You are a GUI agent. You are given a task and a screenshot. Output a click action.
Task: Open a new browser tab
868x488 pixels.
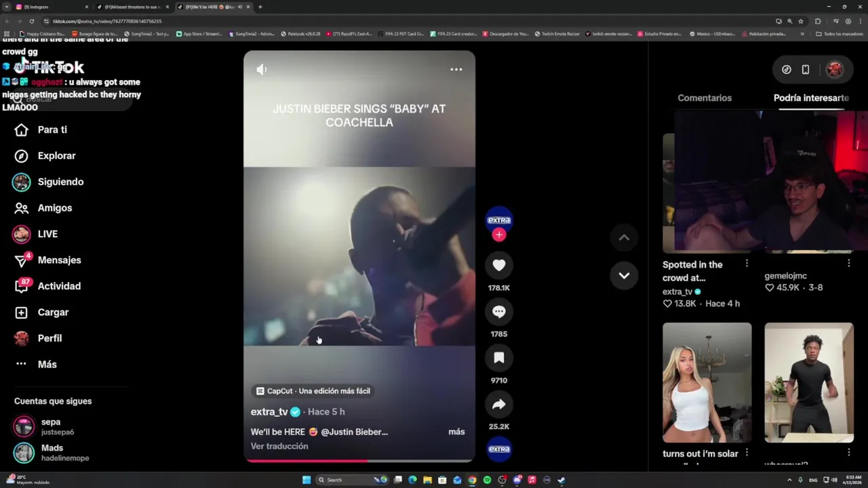click(260, 7)
